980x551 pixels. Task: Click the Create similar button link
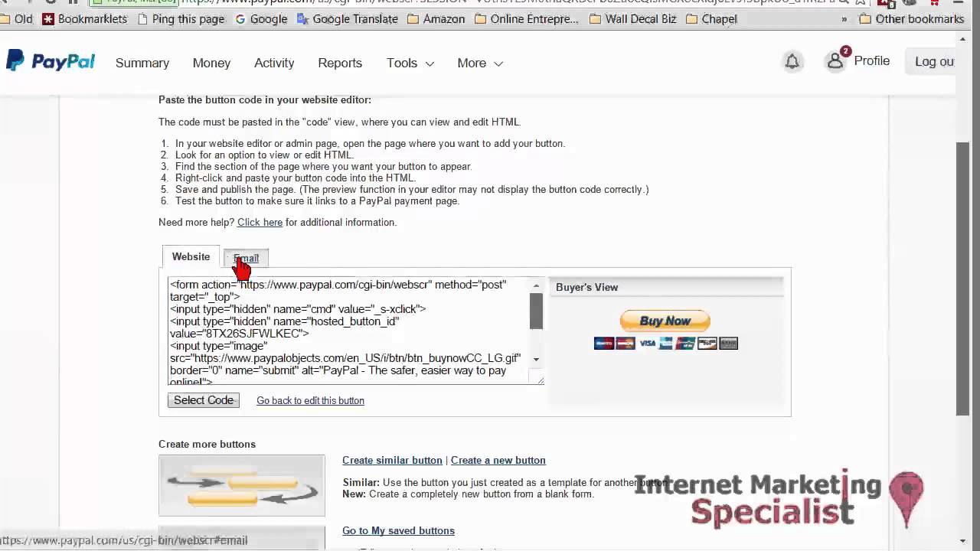[x=392, y=460]
